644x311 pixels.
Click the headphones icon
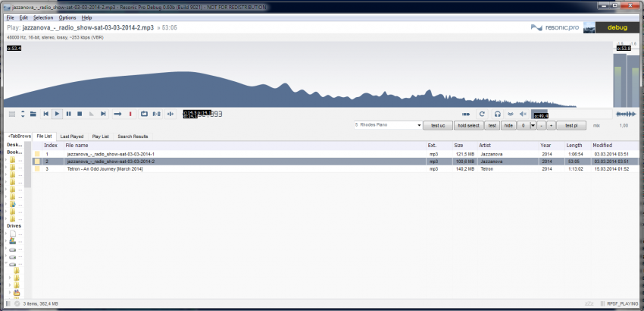497,114
